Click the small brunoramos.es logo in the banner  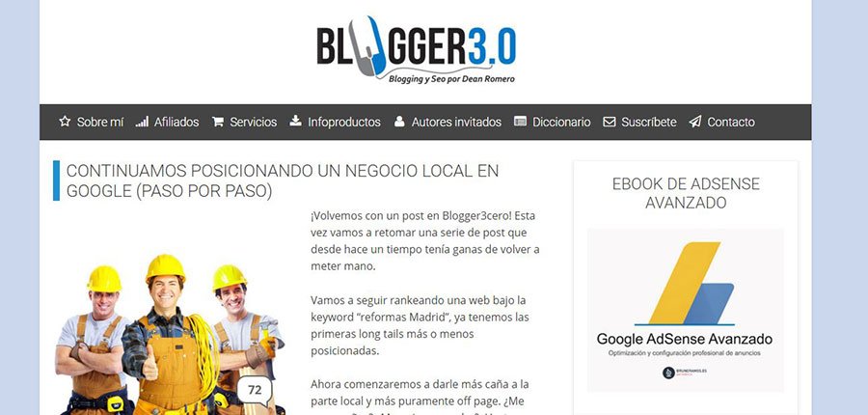point(684,373)
